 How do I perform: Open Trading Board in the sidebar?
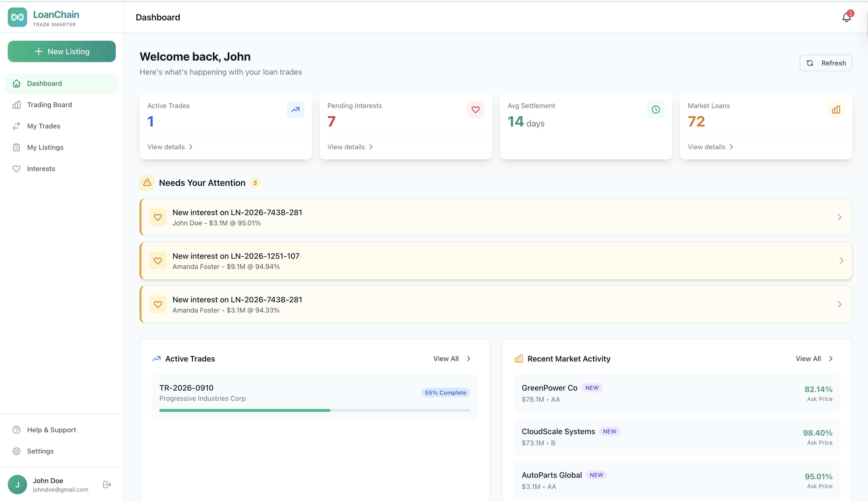click(x=49, y=105)
